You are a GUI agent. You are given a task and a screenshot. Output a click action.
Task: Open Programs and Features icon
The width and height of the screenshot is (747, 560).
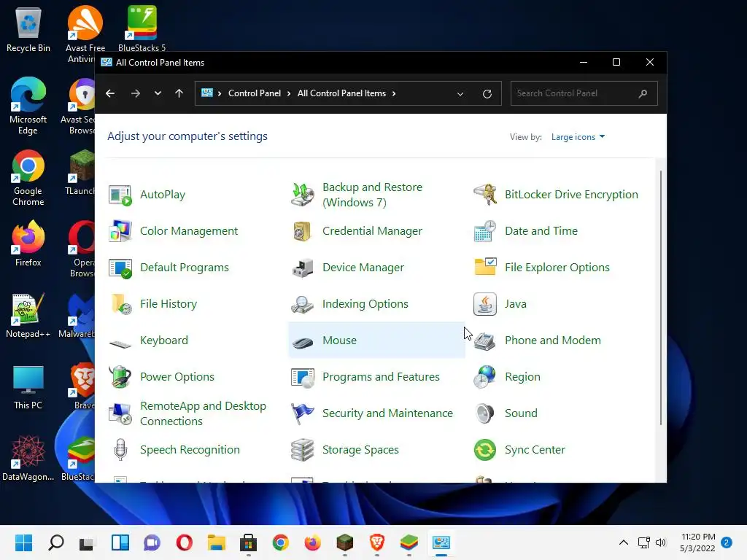coord(303,378)
